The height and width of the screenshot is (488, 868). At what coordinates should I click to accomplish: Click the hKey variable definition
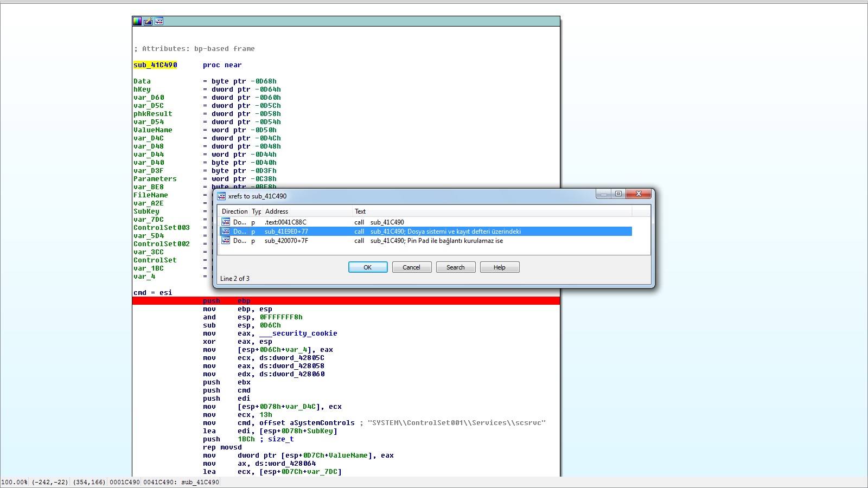[142, 89]
